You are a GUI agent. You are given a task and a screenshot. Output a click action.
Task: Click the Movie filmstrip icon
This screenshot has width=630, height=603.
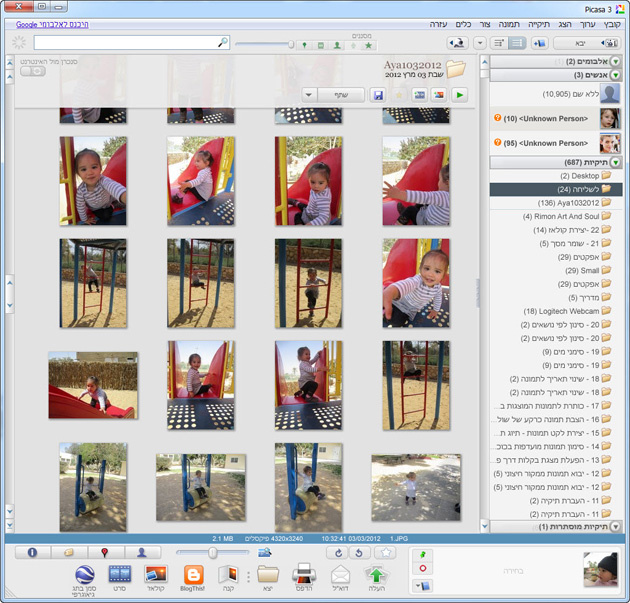coord(120,574)
